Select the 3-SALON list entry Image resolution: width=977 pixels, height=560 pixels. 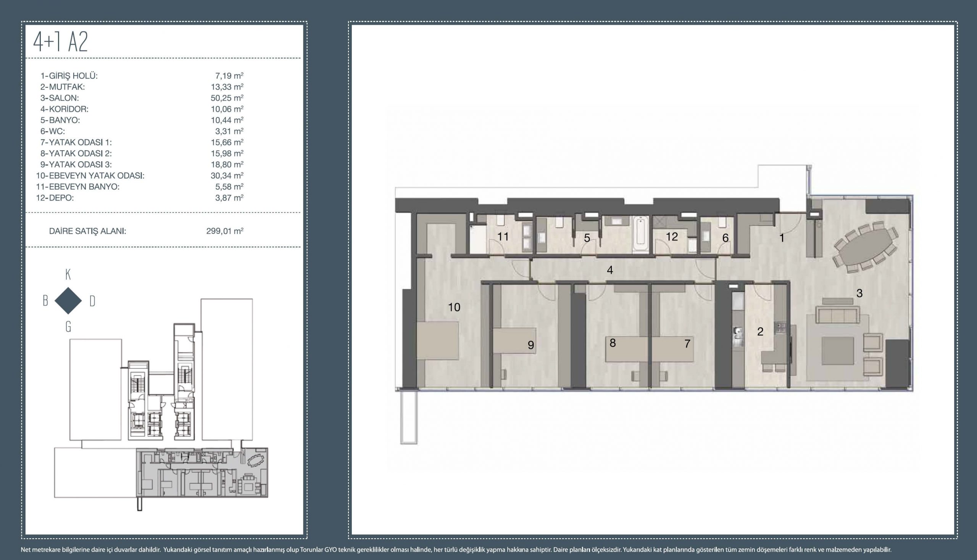pyautogui.click(x=60, y=98)
